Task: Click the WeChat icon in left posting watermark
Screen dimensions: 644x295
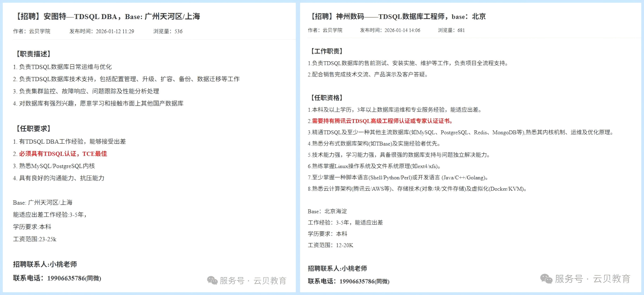Action: point(212,280)
